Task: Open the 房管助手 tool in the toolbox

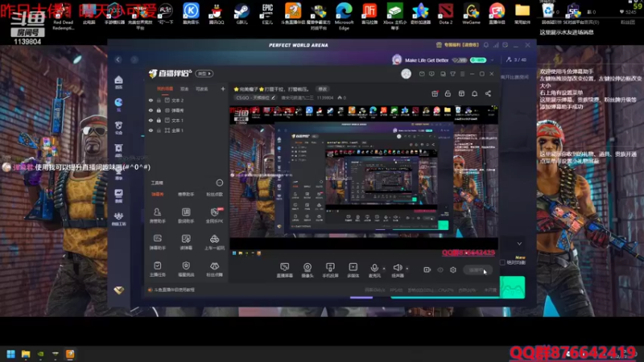Action: 157,215
